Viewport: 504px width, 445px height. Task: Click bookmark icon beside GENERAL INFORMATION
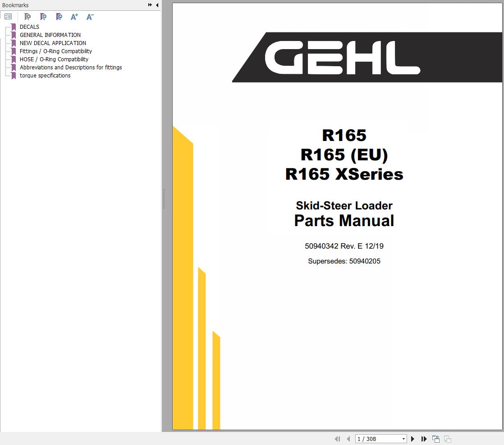pos(14,35)
